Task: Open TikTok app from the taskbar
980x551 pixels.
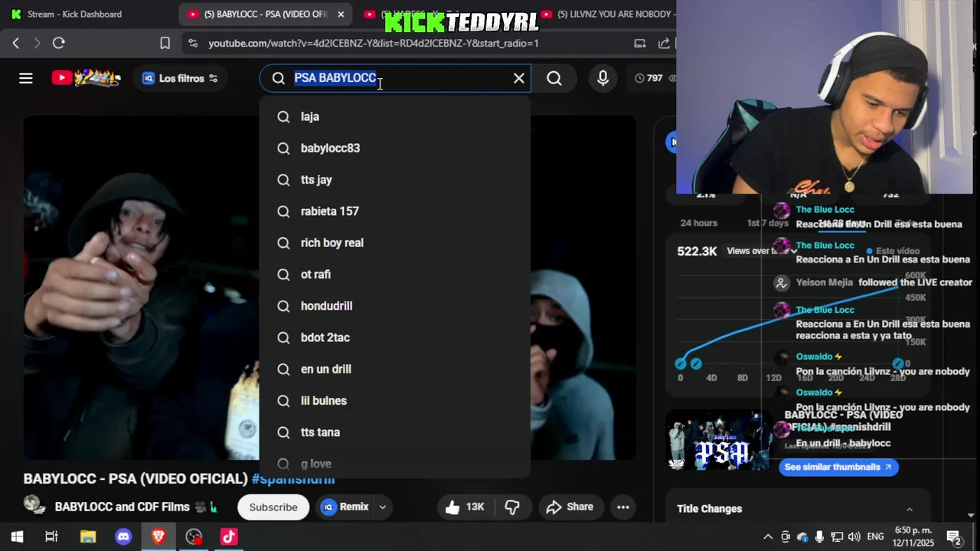Action: point(229,536)
